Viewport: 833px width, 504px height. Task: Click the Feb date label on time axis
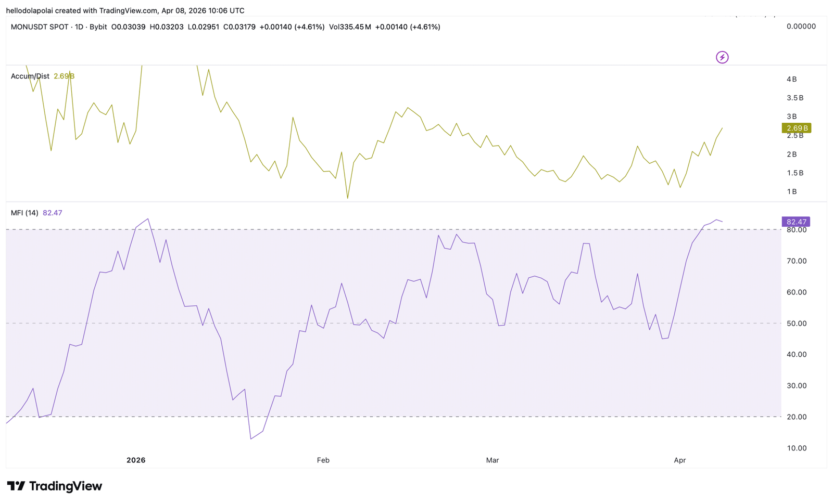[x=323, y=460]
